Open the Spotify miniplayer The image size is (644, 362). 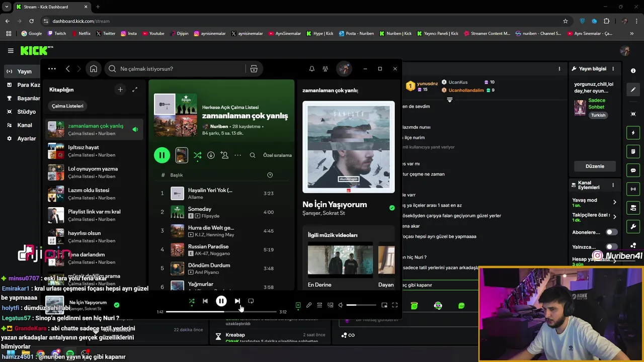384,305
